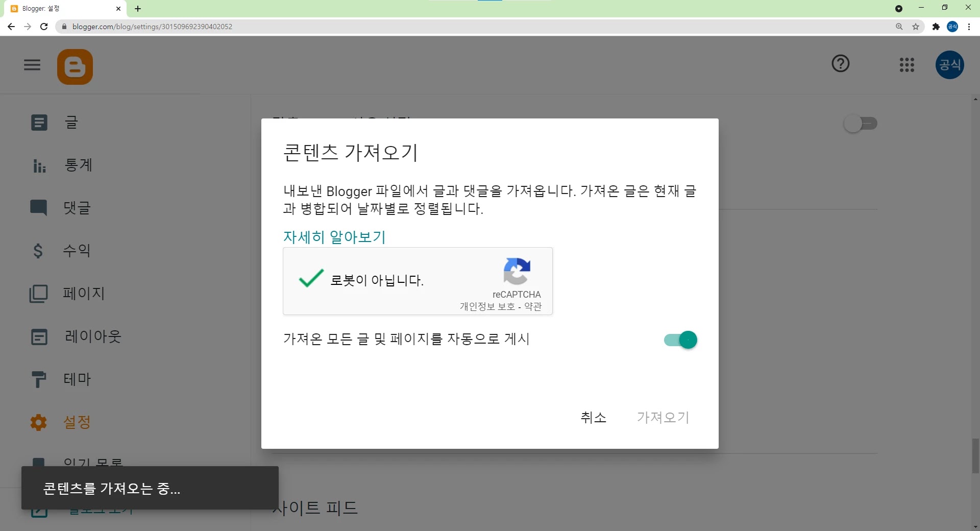Screen dimensions: 980x531
Task: Click the 가져오기 import button
Action: pos(663,418)
